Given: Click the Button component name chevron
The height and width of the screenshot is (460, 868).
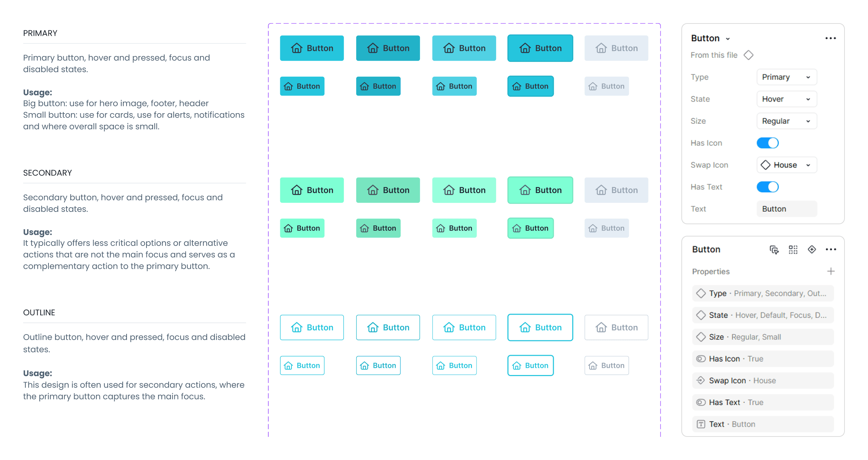Looking at the screenshot, I should pos(728,39).
